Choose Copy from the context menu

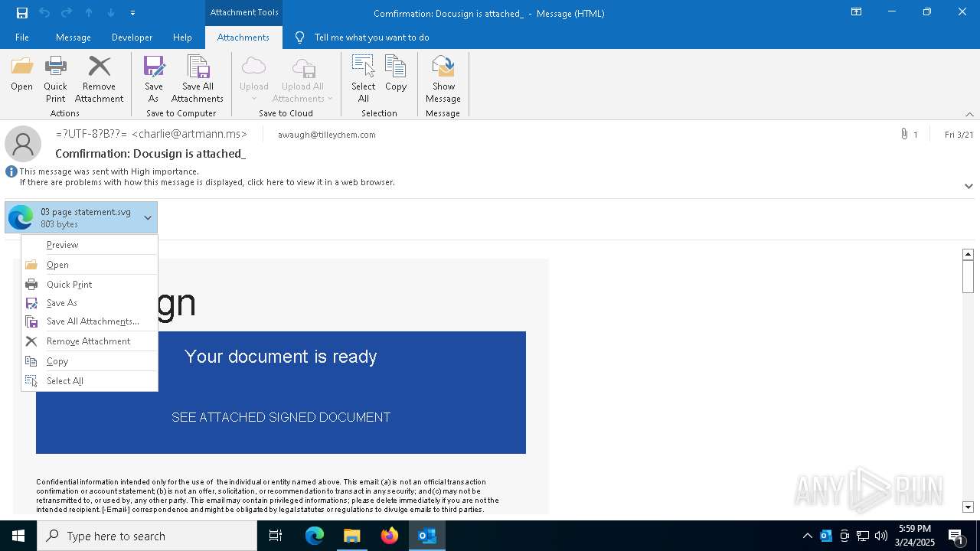click(x=90, y=361)
